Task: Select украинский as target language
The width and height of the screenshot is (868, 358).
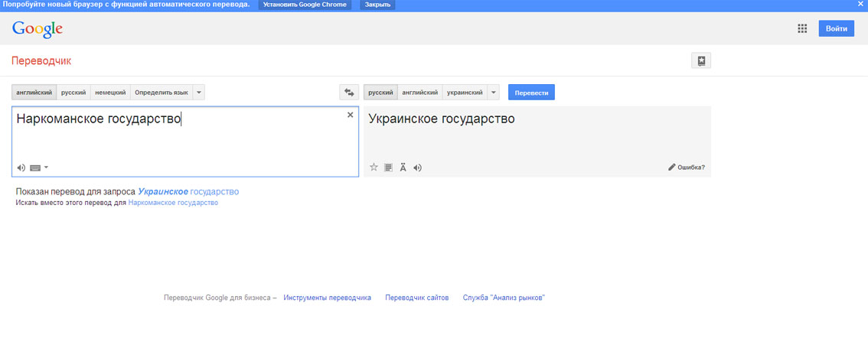Action: click(x=465, y=93)
